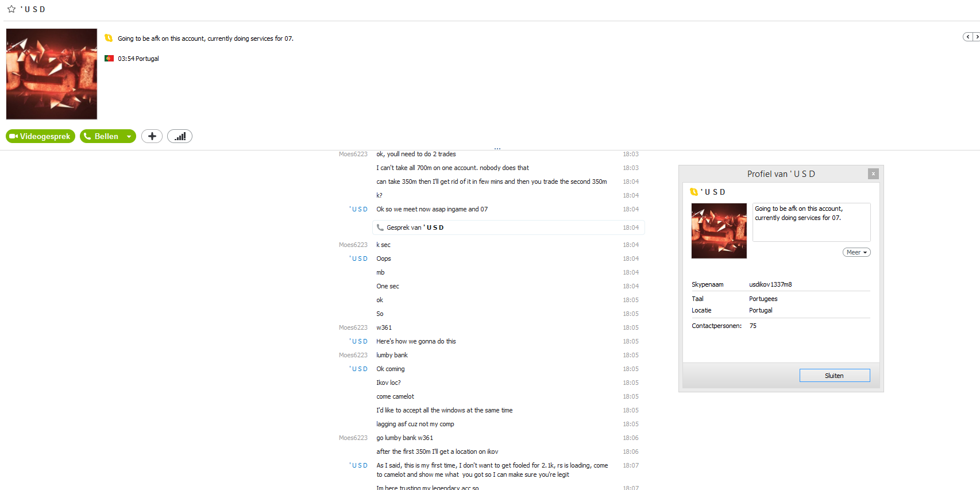This screenshot has height=490, width=980.
Task: Start a video call with Videogesprek button
Action: tap(40, 136)
